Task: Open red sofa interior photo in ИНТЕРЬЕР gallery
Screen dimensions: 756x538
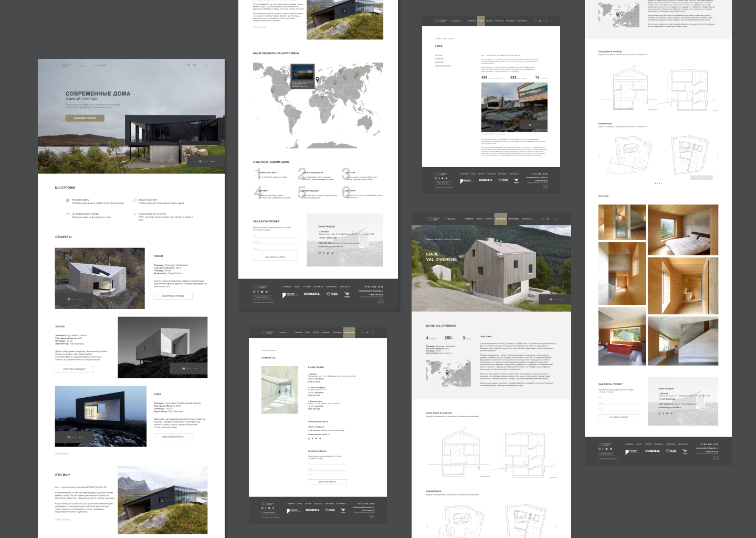Action: (x=622, y=337)
